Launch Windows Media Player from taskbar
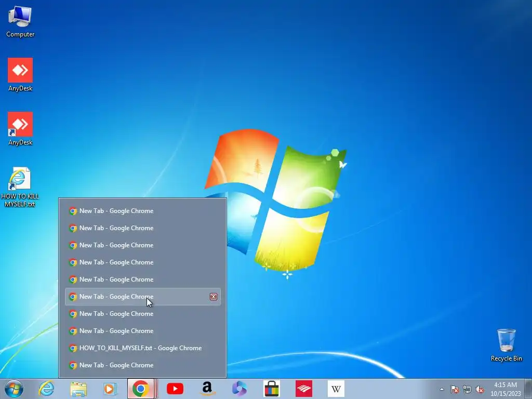 110,389
